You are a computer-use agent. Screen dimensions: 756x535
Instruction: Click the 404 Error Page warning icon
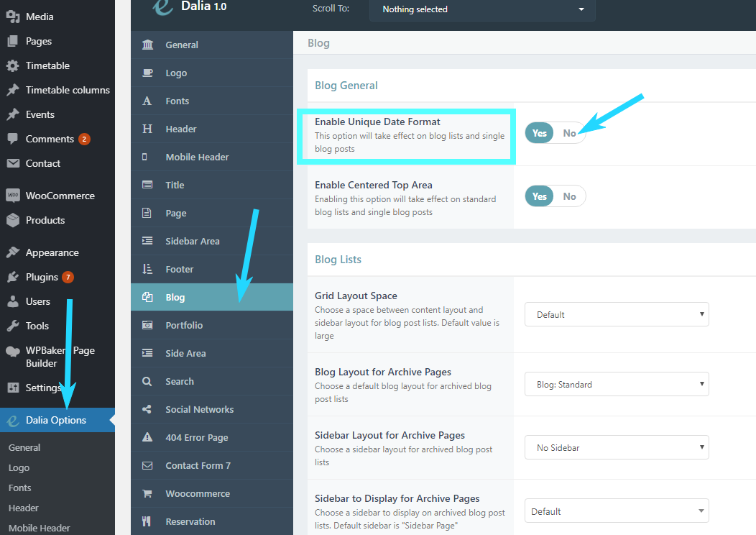(x=147, y=437)
